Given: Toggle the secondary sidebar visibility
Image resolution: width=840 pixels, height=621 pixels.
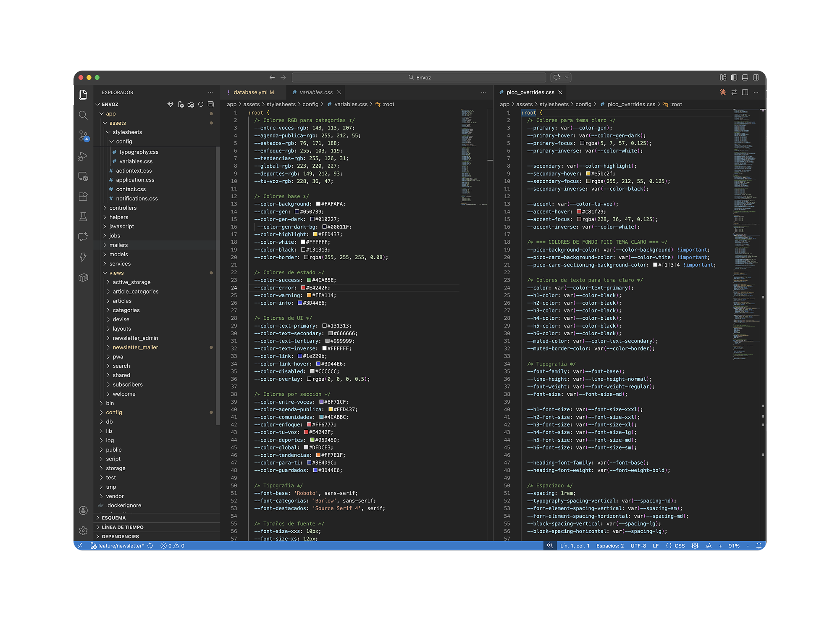Looking at the screenshot, I should point(756,77).
